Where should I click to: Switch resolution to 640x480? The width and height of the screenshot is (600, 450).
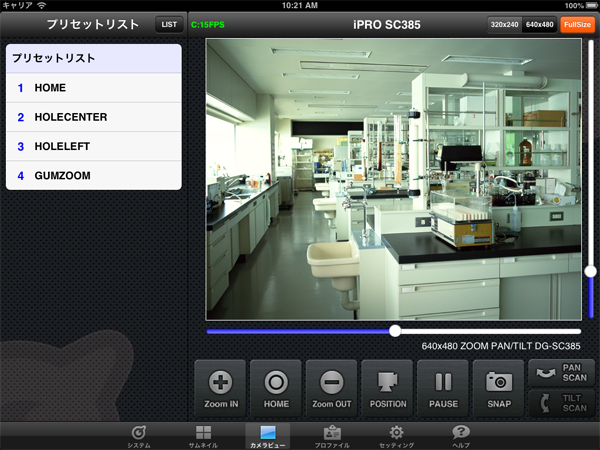point(540,24)
